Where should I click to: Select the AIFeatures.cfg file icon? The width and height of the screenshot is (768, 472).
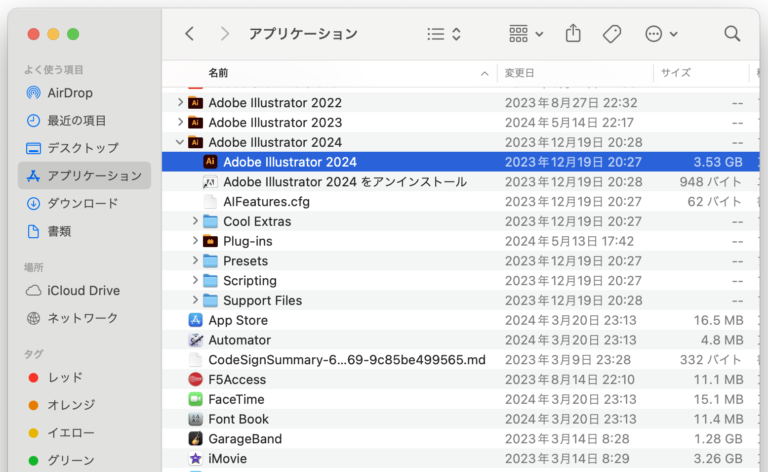[x=210, y=201]
